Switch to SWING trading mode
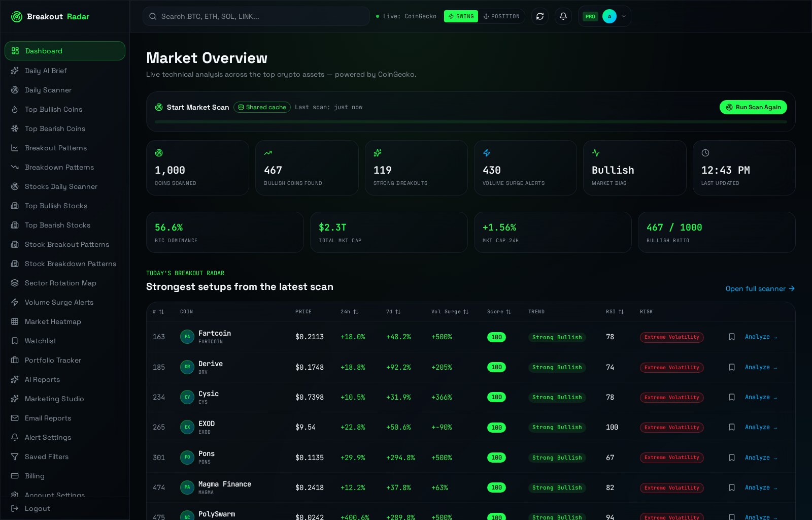This screenshot has height=520, width=812. coord(461,16)
